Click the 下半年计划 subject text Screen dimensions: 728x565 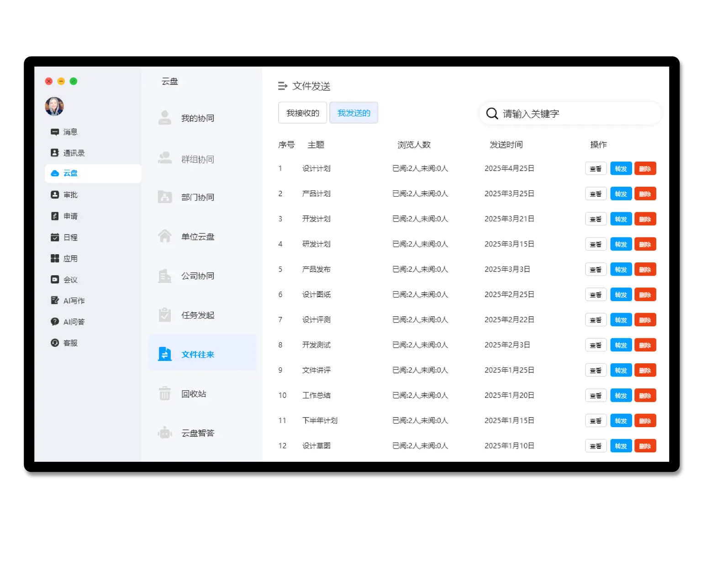(320, 420)
